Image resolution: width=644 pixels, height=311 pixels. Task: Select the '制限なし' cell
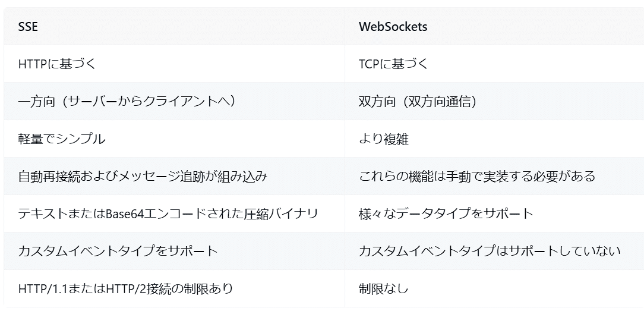(494, 288)
